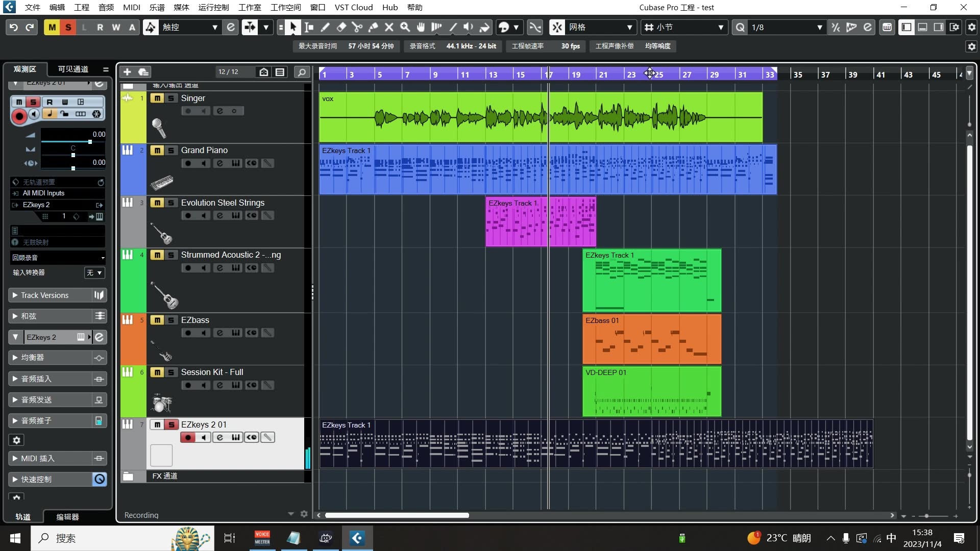The width and height of the screenshot is (980, 551).
Task: Open Set Track Visibility agents icon
Action: (263, 72)
